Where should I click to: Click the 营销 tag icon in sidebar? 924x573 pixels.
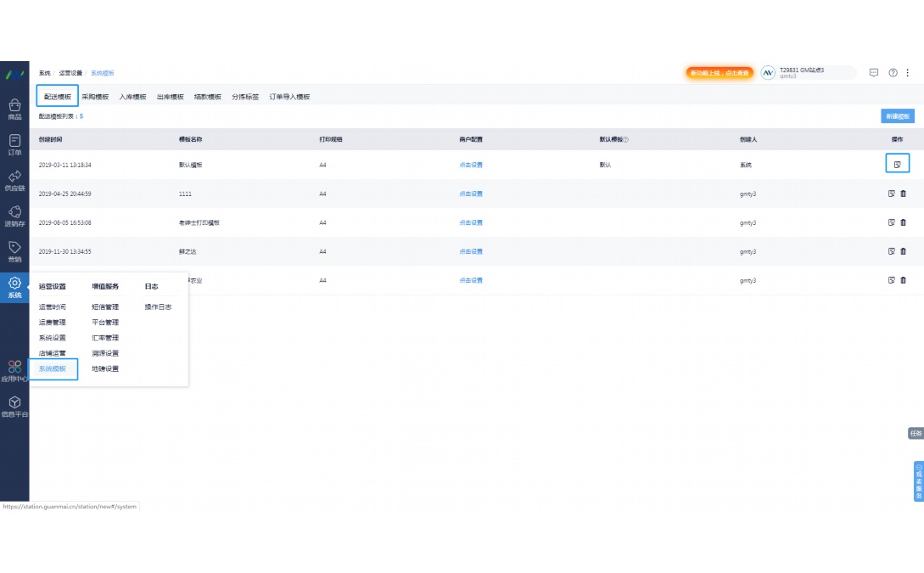pos(14,251)
